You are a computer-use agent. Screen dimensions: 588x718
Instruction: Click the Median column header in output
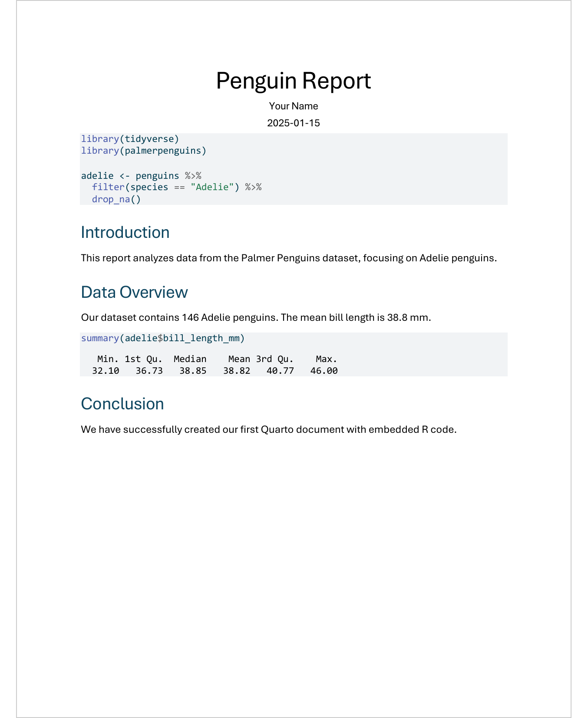click(190, 359)
